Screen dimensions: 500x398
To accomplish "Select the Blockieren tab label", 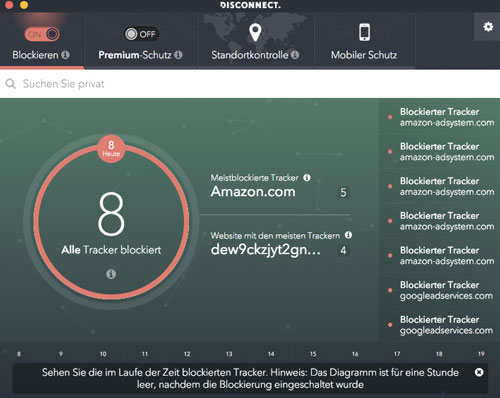I will pos(35,55).
